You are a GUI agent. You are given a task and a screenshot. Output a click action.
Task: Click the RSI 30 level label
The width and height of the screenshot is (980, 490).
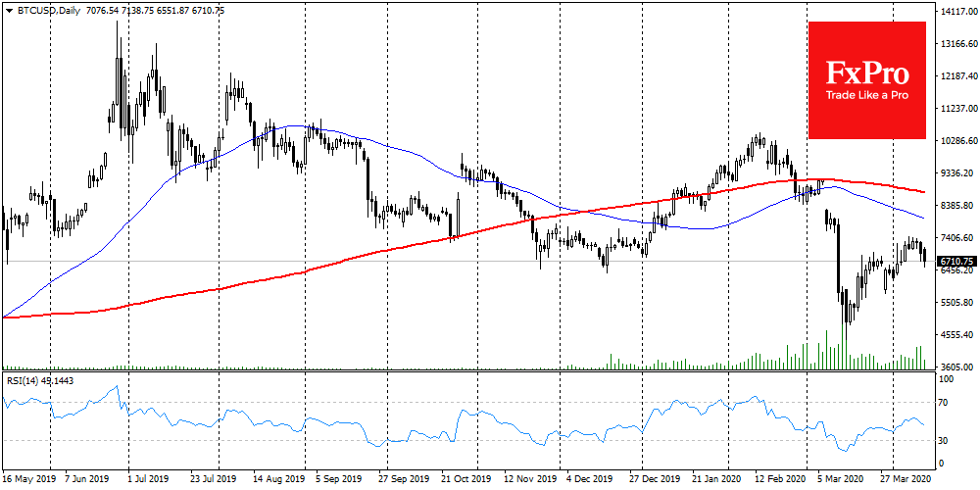coord(943,439)
